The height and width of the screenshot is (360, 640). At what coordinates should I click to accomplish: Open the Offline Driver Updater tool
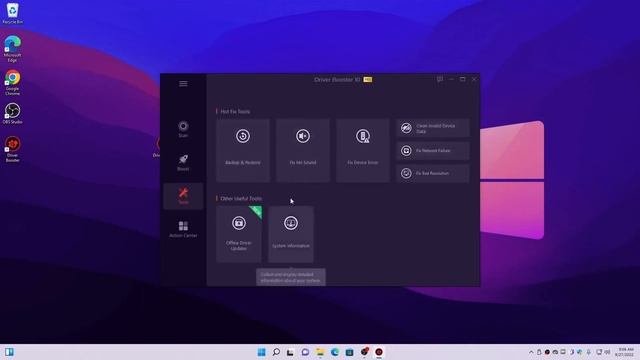point(239,234)
